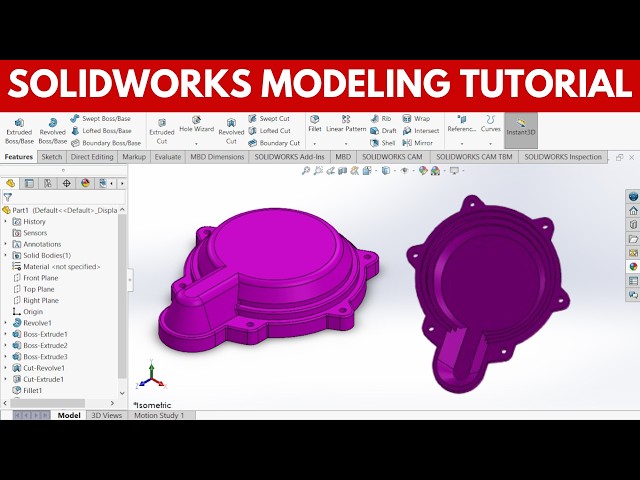This screenshot has width=640, height=480.
Task: Select the Shell feature tool
Action: (382, 143)
